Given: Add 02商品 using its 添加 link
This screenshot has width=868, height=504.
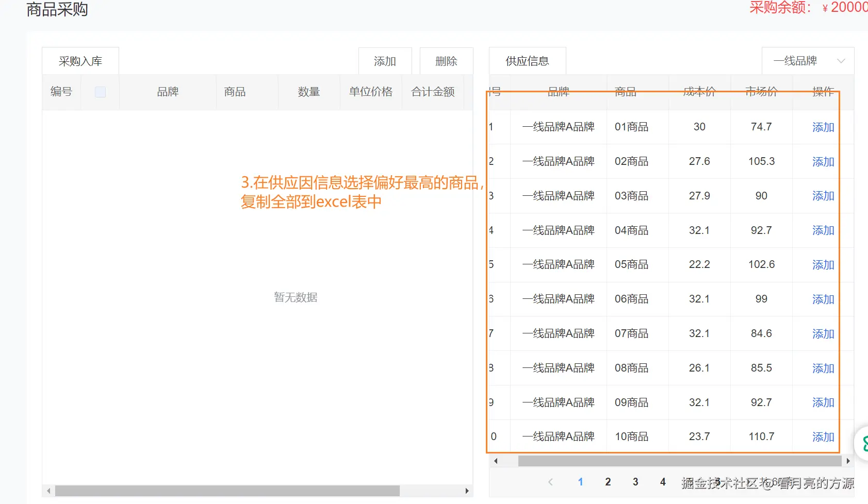Looking at the screenshot, I should coord(823,161).
